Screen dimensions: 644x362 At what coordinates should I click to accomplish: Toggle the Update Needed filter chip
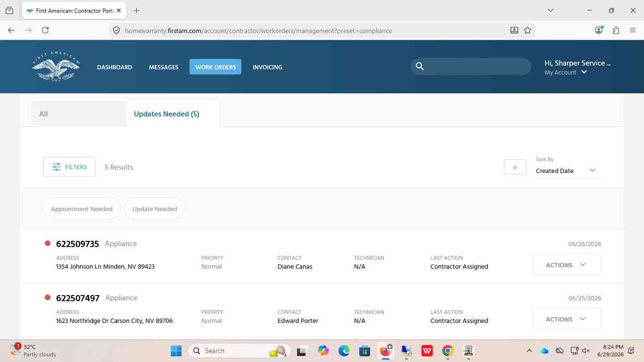coord(155,209)
